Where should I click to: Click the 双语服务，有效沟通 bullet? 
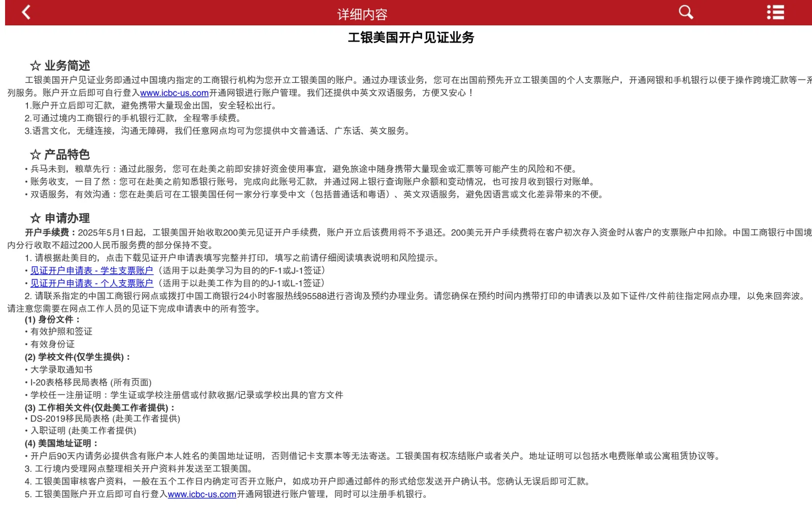[315, 195]
